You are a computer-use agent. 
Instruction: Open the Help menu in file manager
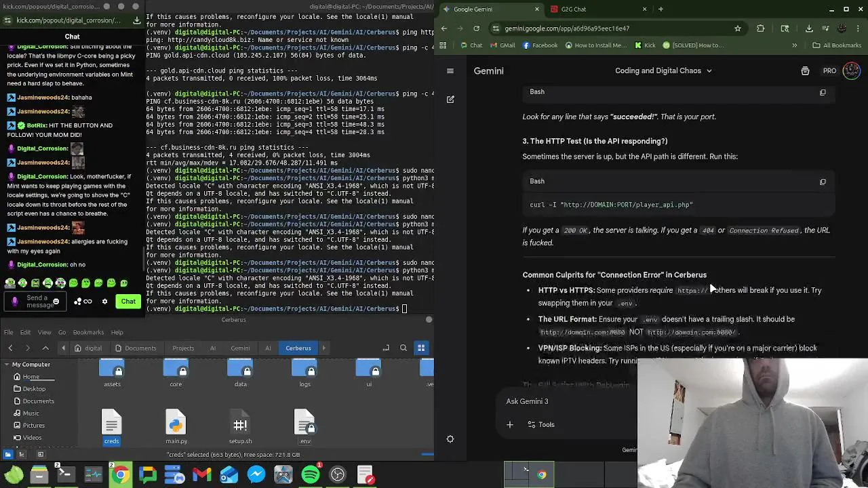pos(117,332)
